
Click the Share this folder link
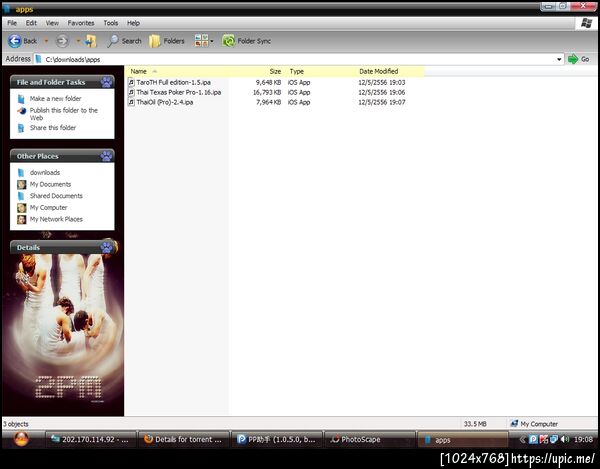click(53, 128)
